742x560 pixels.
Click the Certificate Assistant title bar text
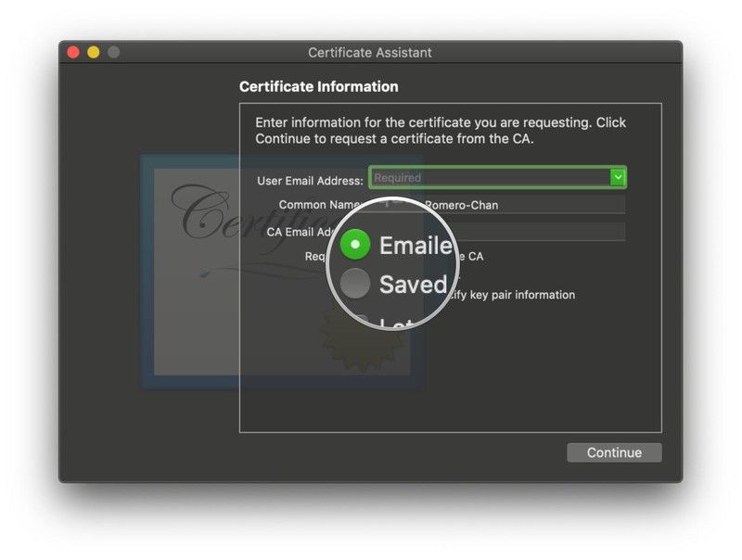[370, 53]
